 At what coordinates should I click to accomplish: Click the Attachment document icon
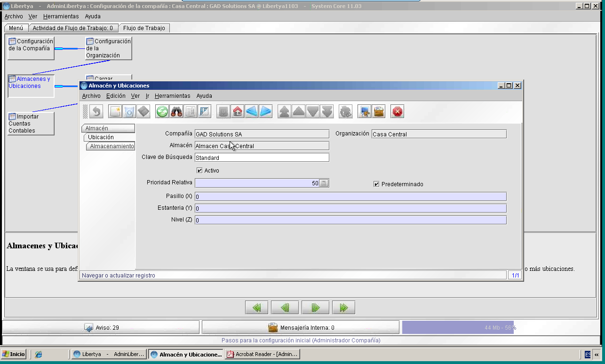191,111
